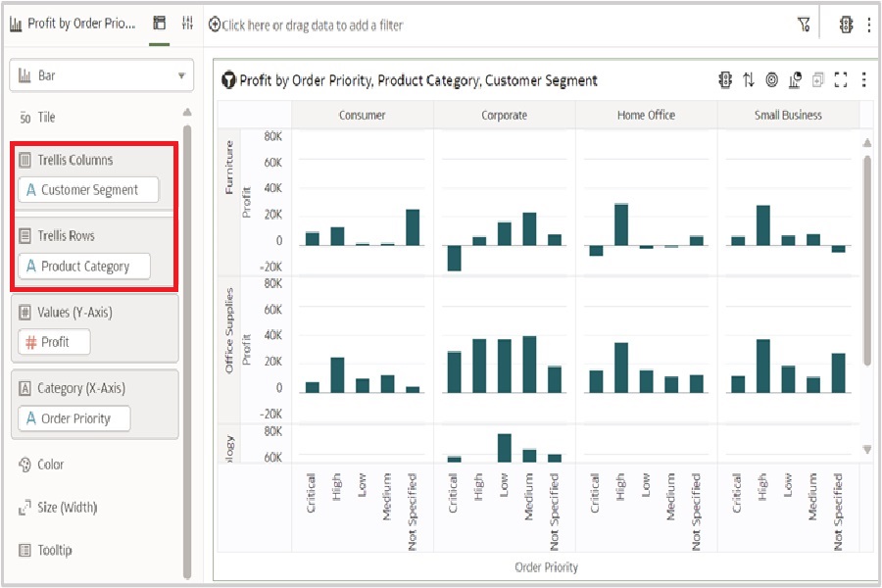Maximize the visualization using expand icon

point(839,80)
